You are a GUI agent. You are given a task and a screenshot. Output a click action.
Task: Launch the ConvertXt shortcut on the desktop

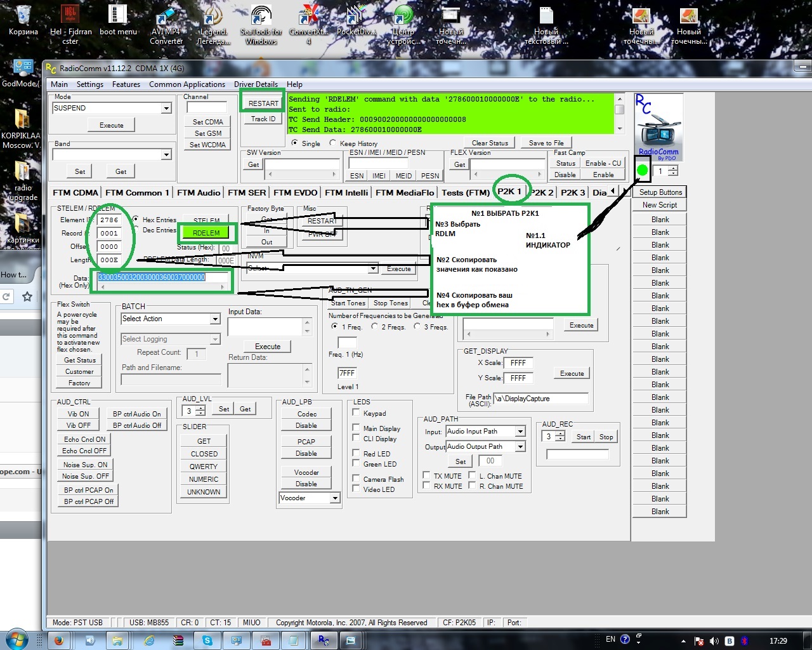(308, 24)
